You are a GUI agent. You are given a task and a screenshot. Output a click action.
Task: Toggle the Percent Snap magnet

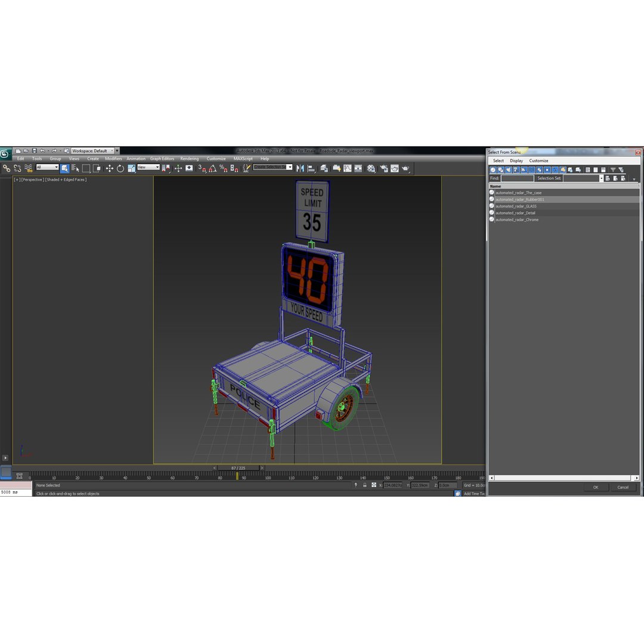[224, 168]
